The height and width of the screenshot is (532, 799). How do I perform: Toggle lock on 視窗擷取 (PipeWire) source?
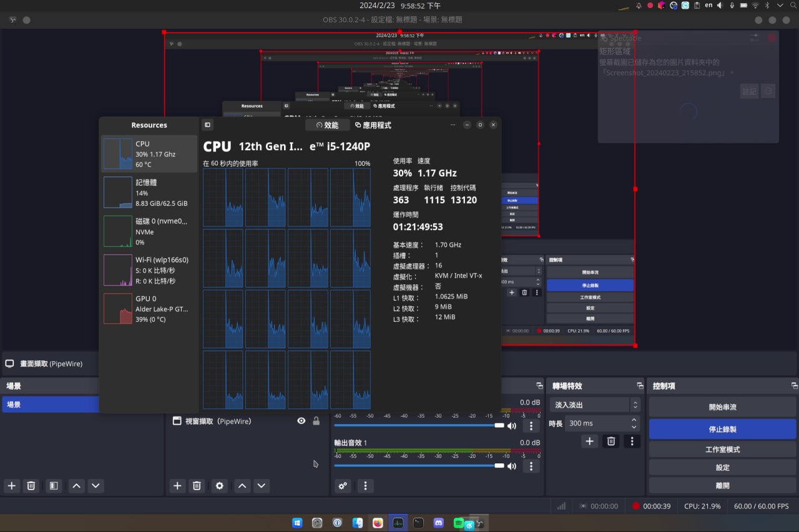coord(316,422)
